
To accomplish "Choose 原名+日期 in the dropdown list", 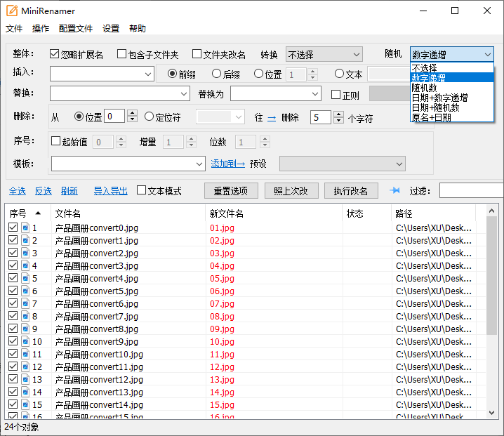I will pyautogui.click(x=452, y=117).
